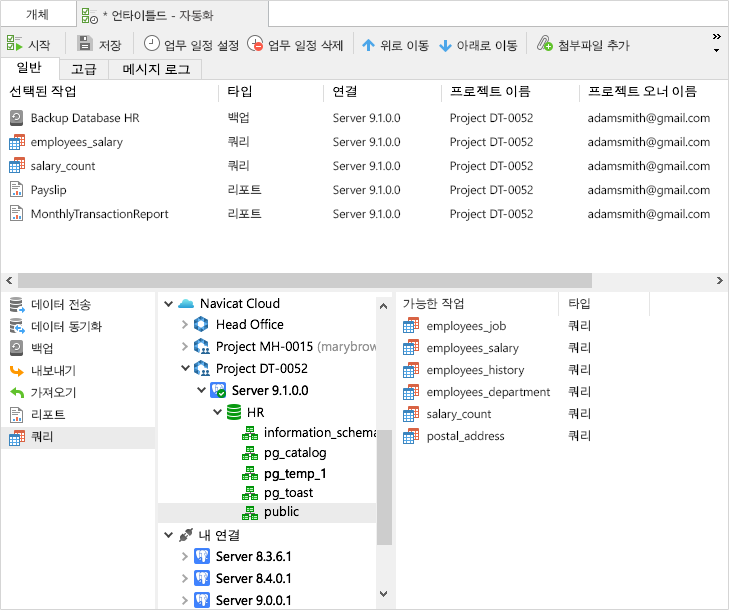The width and height of the screenshot is (729, 610).
Task: Open the 메시지 로그 tab
Action: (x=156, y=70)
